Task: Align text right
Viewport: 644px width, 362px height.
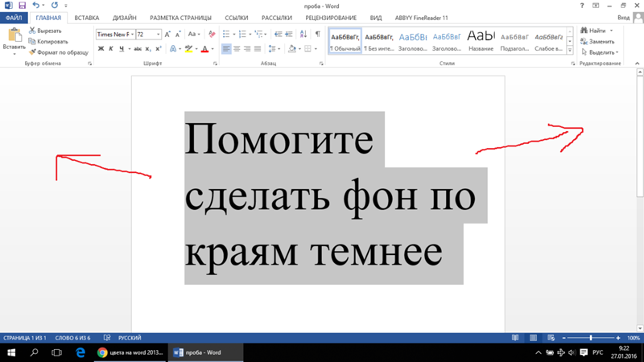Action: 247,49
